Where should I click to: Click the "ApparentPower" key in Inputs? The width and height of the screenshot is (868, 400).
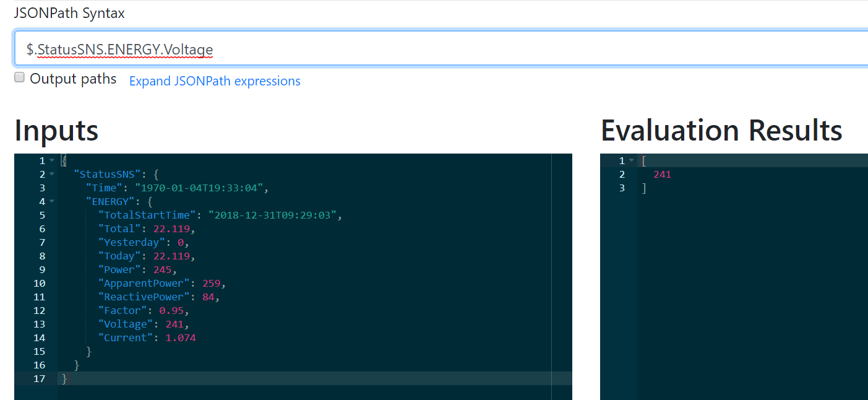click(x=144, y=284)
